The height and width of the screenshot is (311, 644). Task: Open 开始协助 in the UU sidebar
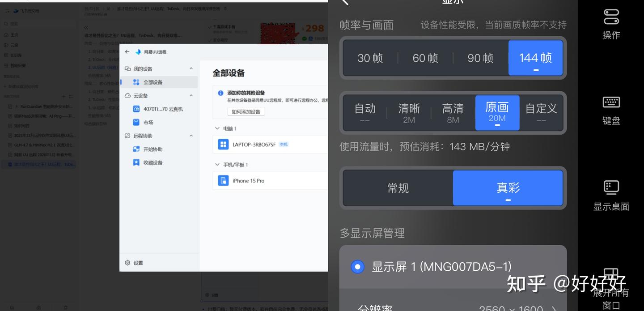(x=159, y=149)
